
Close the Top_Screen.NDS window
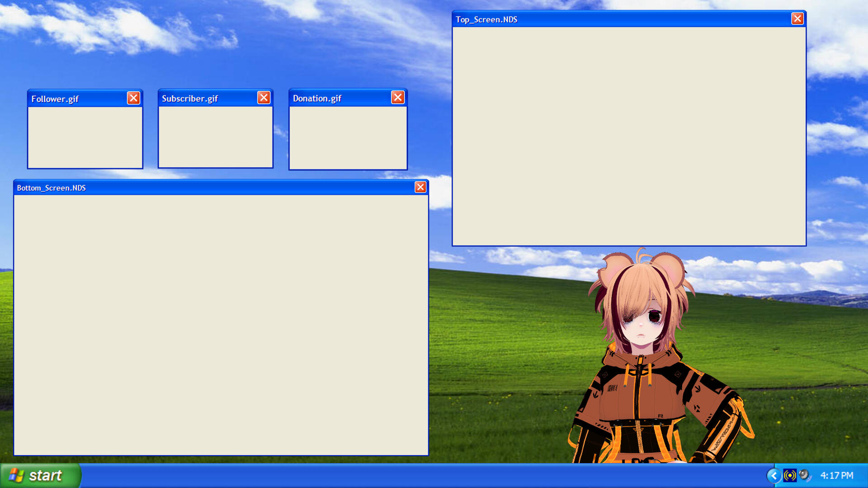(797, 19)
